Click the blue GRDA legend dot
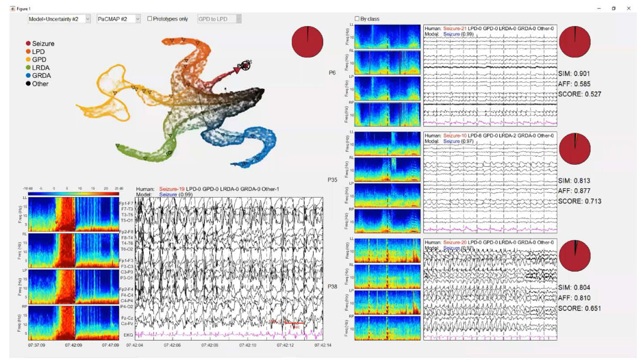Screen dimensions: 643x364 pyautogui.click(x=28, y=76)
